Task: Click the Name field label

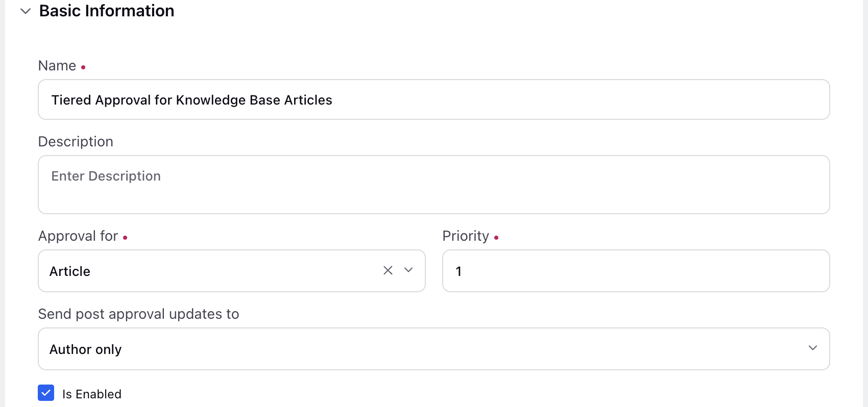Action: point(57,66)
